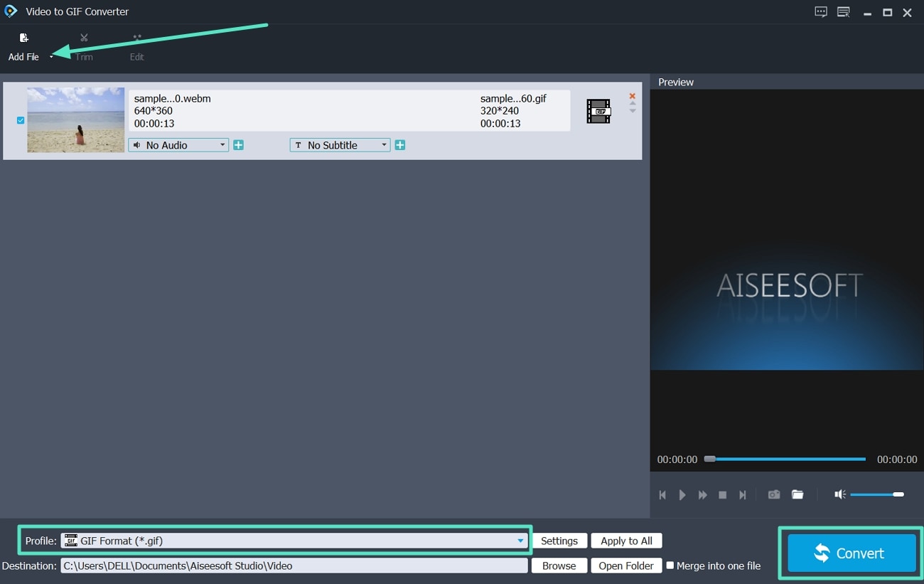Fast forward the preview
The width and height of the screenshot is (924, 584).
pos(703,494)
